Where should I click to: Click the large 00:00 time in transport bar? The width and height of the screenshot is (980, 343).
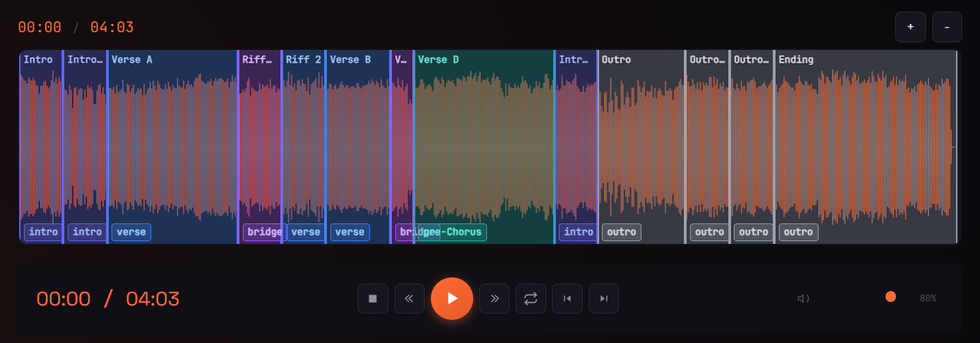pos(64,299)
